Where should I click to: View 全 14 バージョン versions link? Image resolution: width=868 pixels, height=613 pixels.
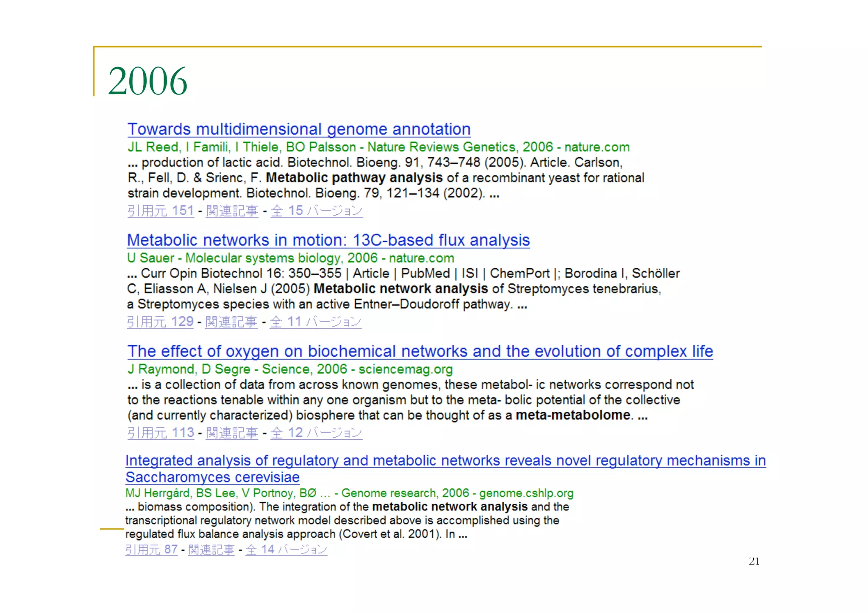(x=286, y=549)
